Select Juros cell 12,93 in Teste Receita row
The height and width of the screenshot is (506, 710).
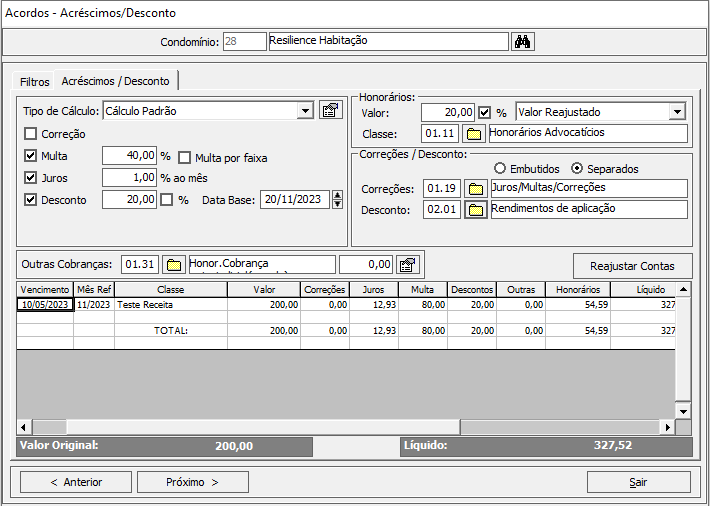pos(374,305)
